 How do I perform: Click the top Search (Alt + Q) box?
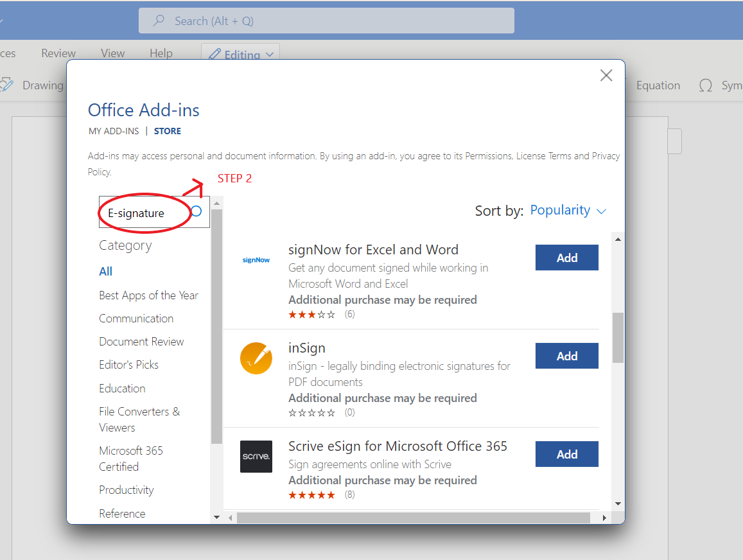click(x=326, y=21)
